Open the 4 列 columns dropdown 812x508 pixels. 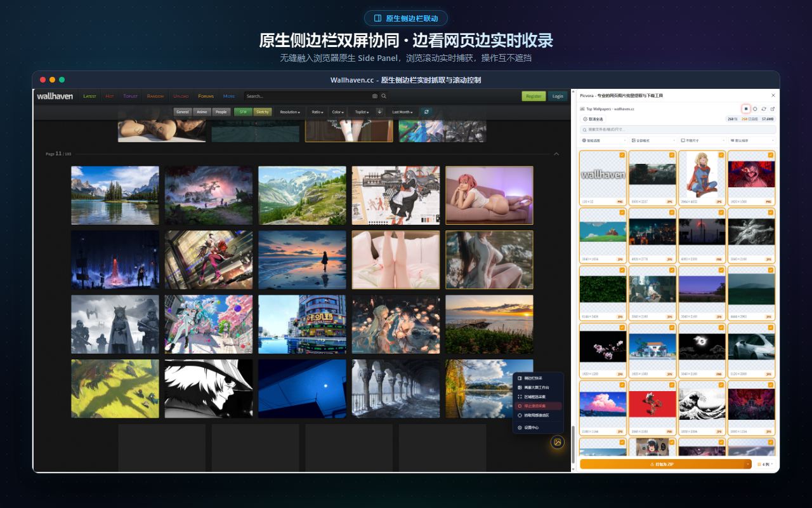coord(765,464)
